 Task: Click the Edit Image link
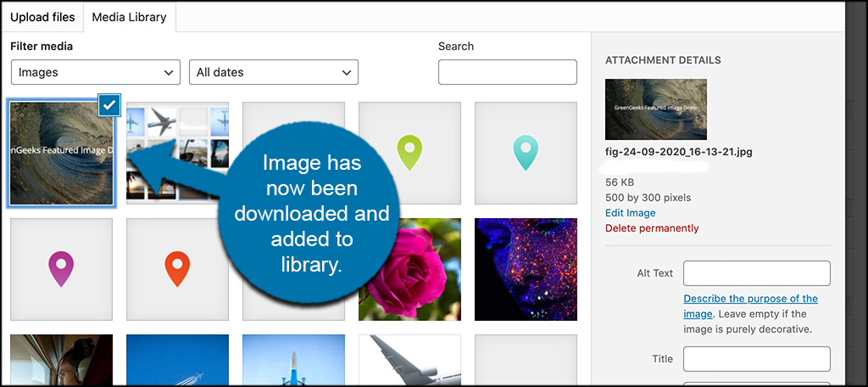click(630, 213)
